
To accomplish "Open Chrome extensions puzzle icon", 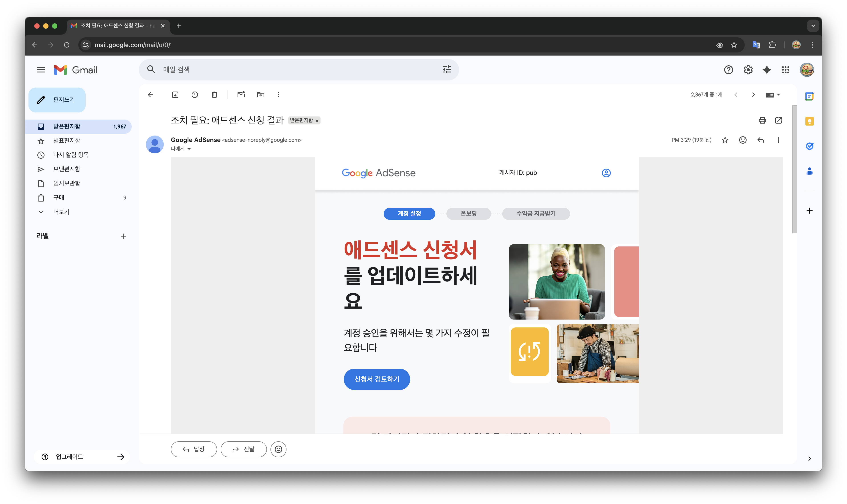I will (x=772, y=45).
